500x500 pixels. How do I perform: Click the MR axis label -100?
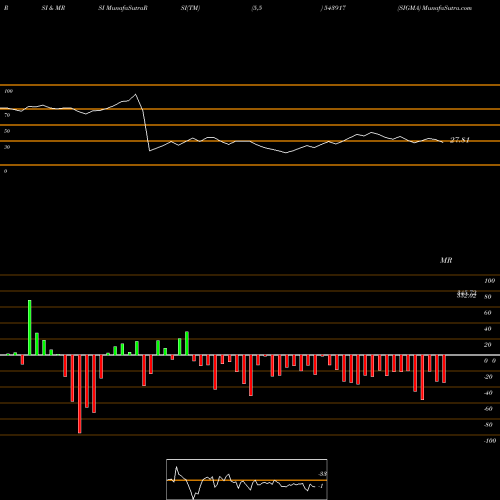coord(490,441)
